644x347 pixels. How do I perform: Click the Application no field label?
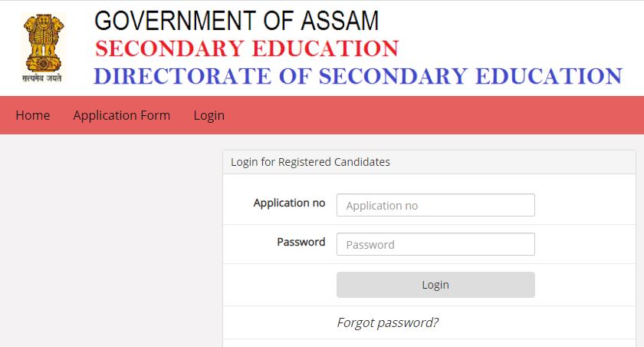[x=289, y=203]
